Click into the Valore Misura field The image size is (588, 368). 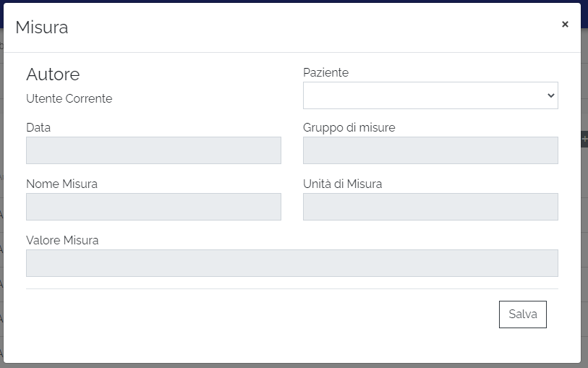(291, 263)
